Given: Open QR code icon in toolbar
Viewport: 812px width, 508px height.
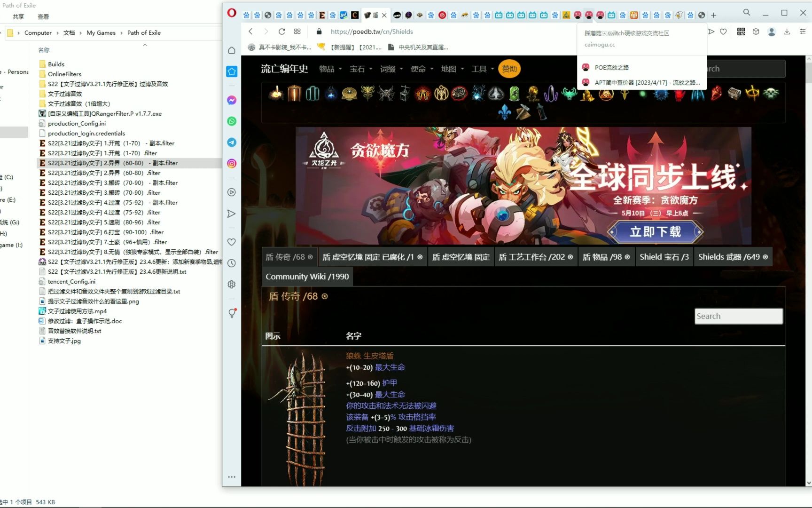Looking at the screenshot, I should [x=741, y=32].
